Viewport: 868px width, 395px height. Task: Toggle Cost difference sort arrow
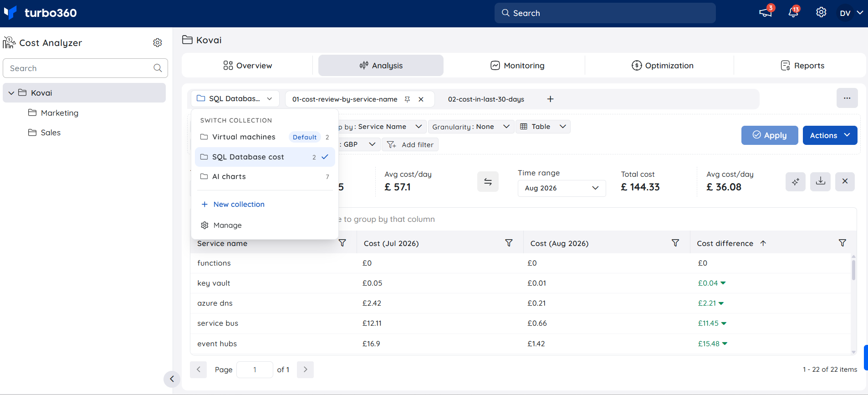763,243
